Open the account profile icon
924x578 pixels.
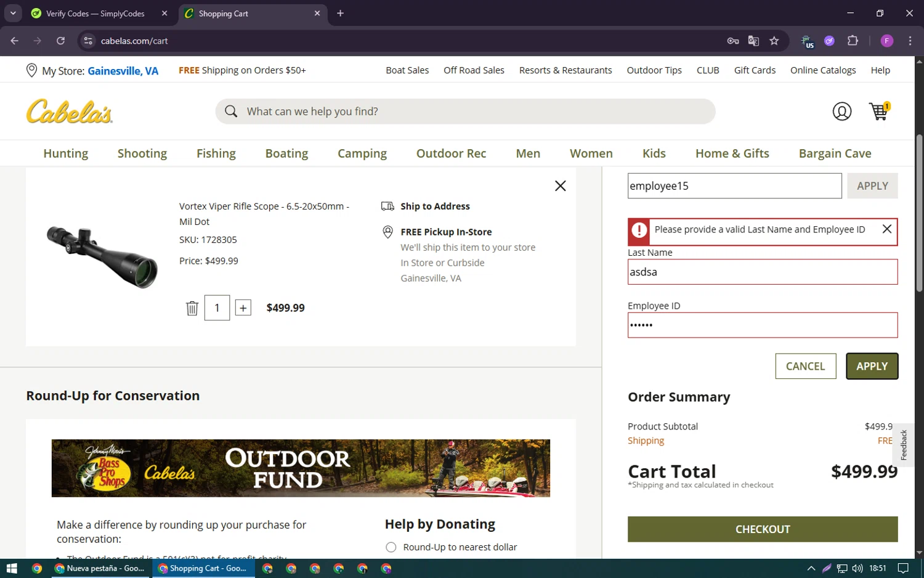click(841, 112)
